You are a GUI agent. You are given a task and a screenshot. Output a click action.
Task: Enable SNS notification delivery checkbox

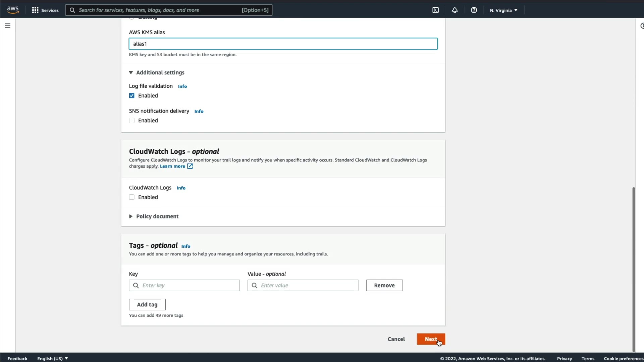tap(132, 121)
